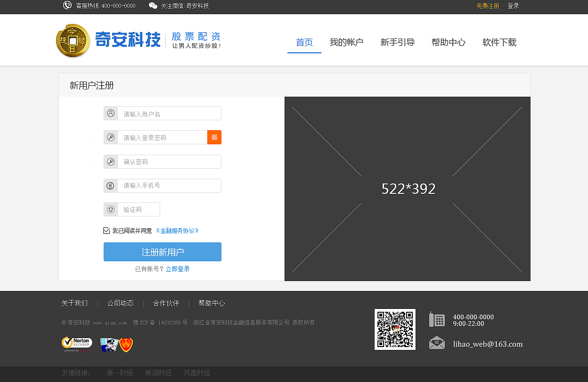Click the shield icon beside the verification code field
Screen dimensions: 588x382
point(111,209)
